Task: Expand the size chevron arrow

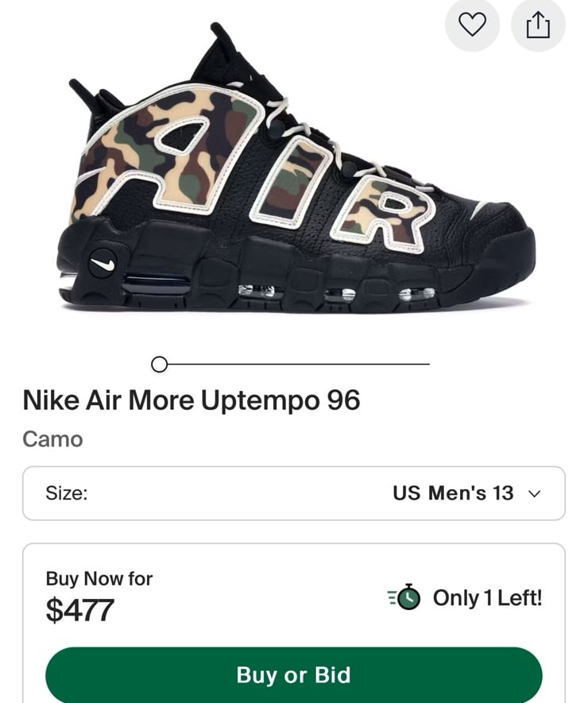Action: 534,493
